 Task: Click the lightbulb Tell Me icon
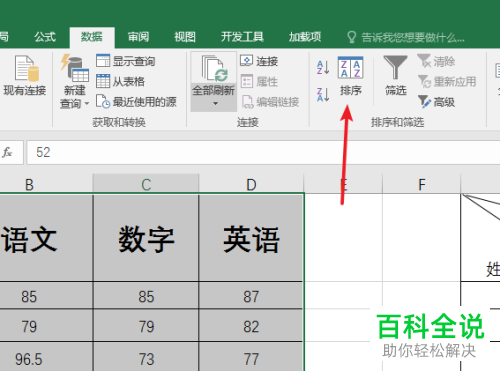[x=351, y=37]
